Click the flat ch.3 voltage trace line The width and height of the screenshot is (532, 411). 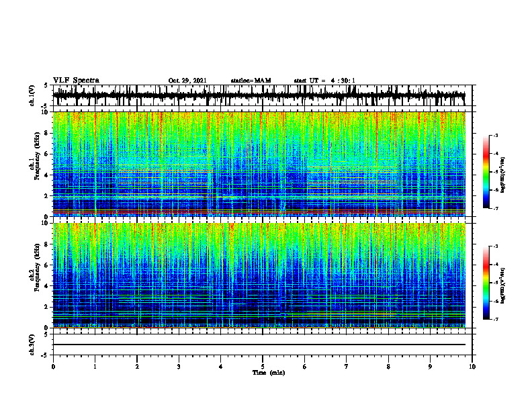tap(259, 345)
